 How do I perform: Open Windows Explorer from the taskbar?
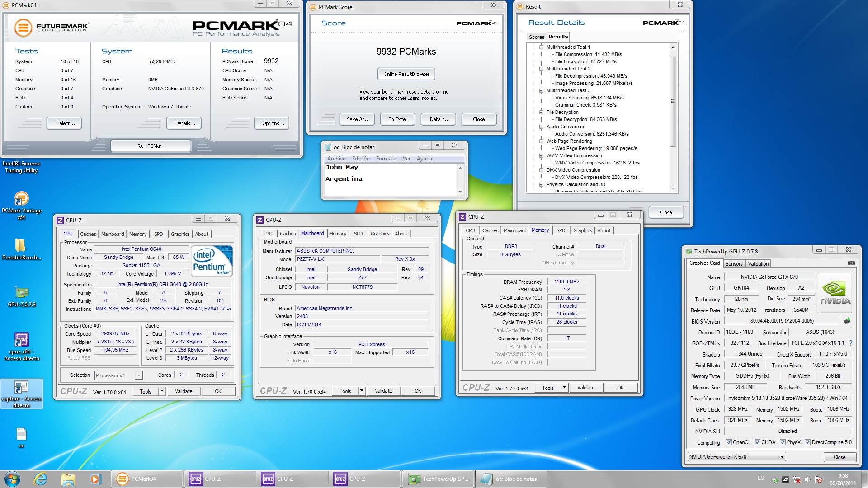click(68, 479)
